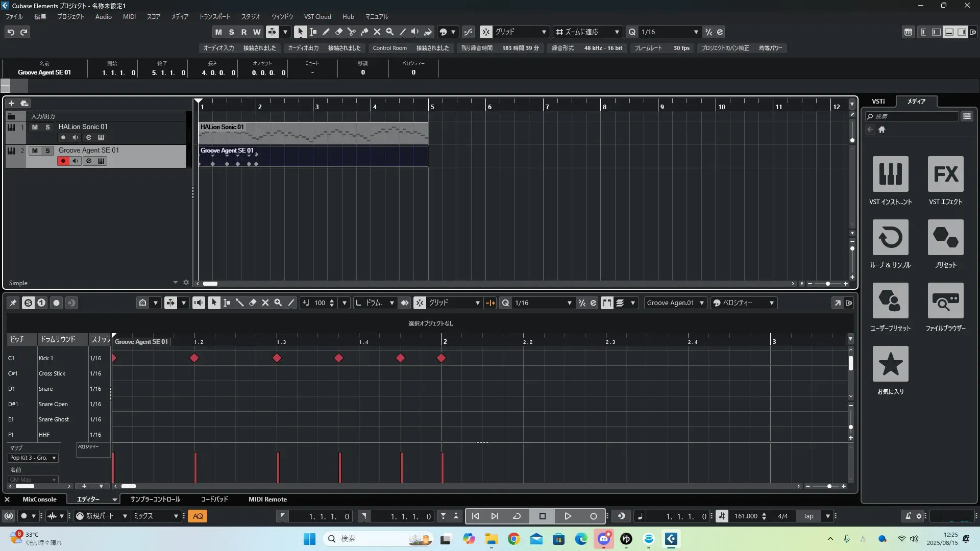Open the VST Effects FX tile
This screenshot has height=551, width=980.
click(945, 174)
